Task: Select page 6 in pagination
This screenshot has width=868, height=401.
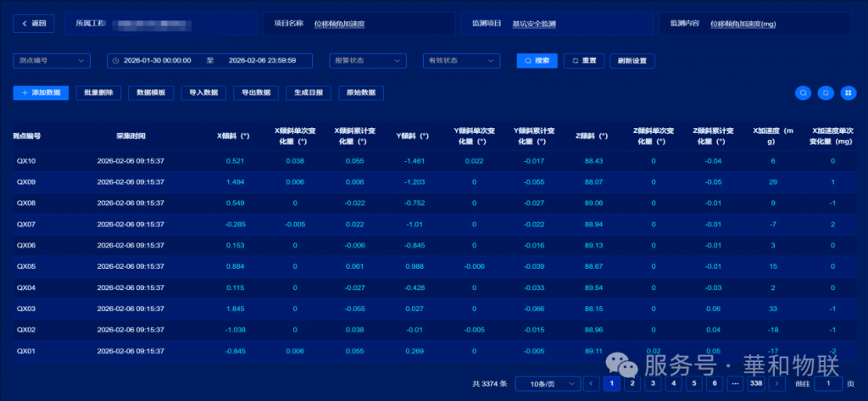Action: 714,383
